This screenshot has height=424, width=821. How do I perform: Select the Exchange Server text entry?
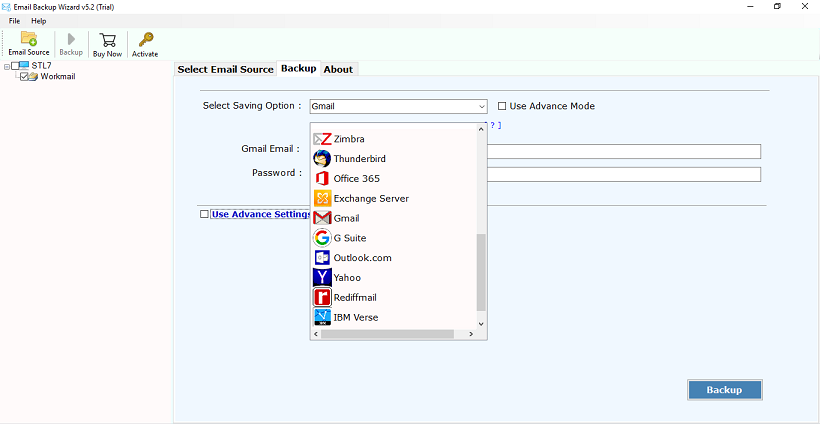click(371, 198)
